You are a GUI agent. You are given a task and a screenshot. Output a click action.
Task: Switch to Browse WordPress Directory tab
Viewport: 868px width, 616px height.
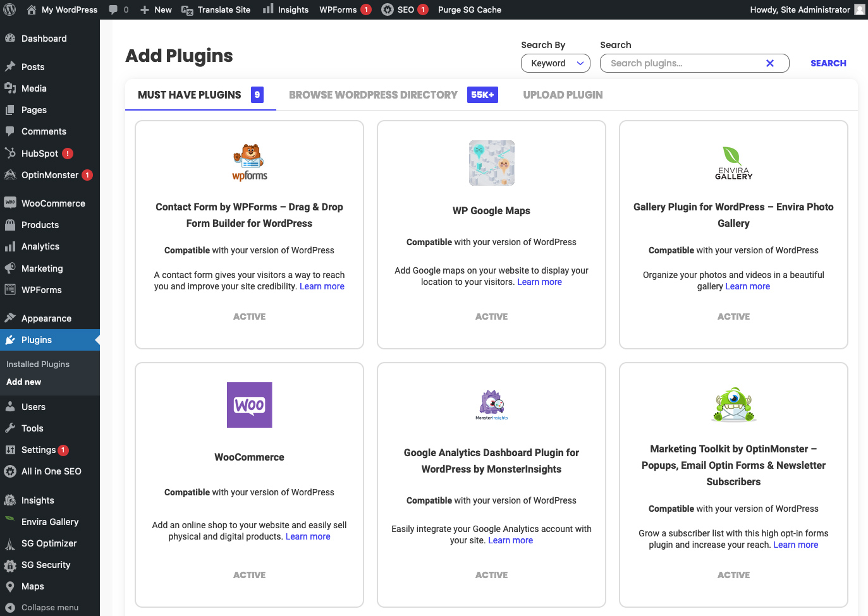393,95
